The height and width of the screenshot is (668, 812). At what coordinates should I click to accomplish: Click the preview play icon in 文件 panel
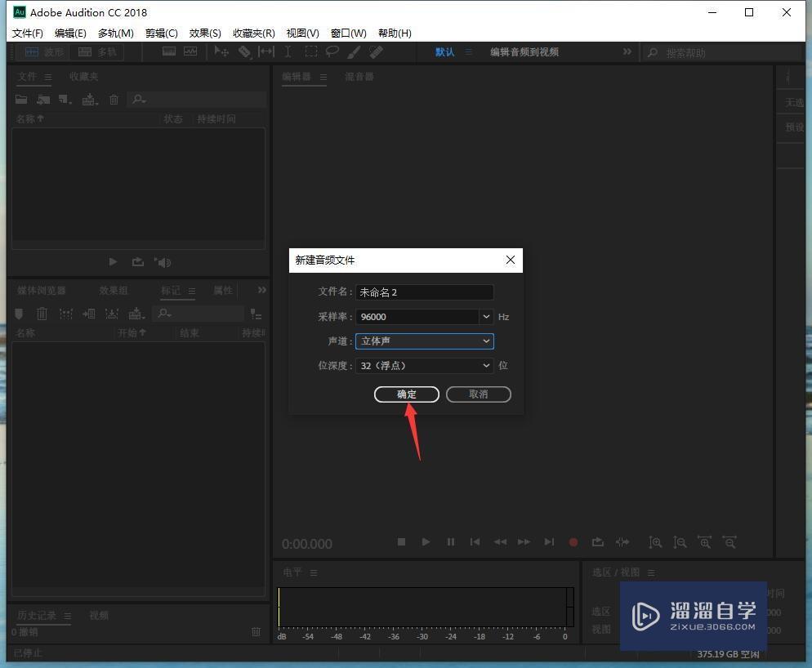pos(113,262)
